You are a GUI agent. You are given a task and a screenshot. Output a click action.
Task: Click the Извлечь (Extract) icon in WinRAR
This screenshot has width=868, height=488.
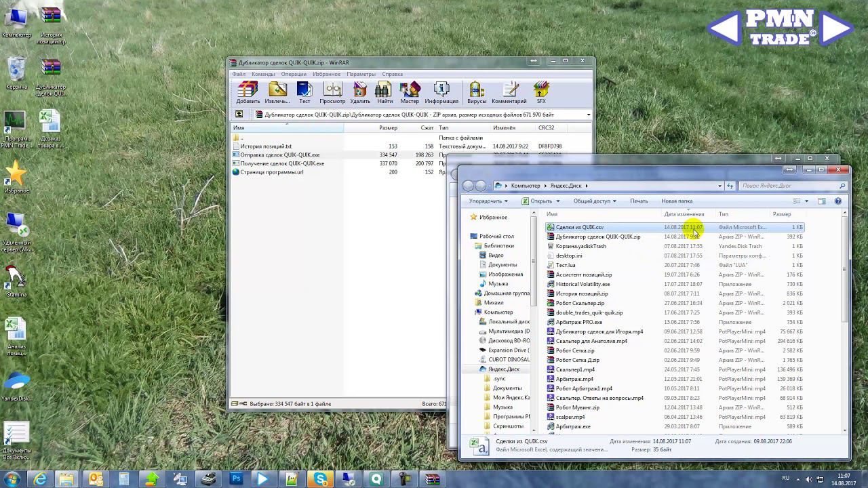[x=277, y=93]
